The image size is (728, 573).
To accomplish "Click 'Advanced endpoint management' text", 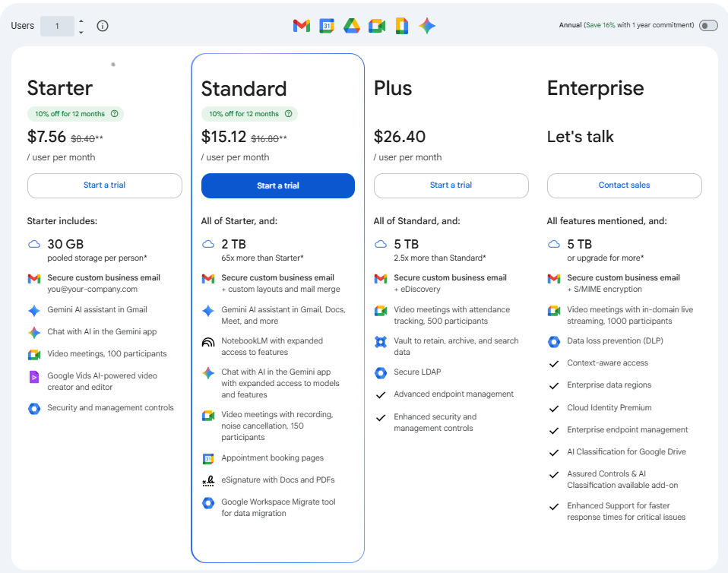I will 454,394.
